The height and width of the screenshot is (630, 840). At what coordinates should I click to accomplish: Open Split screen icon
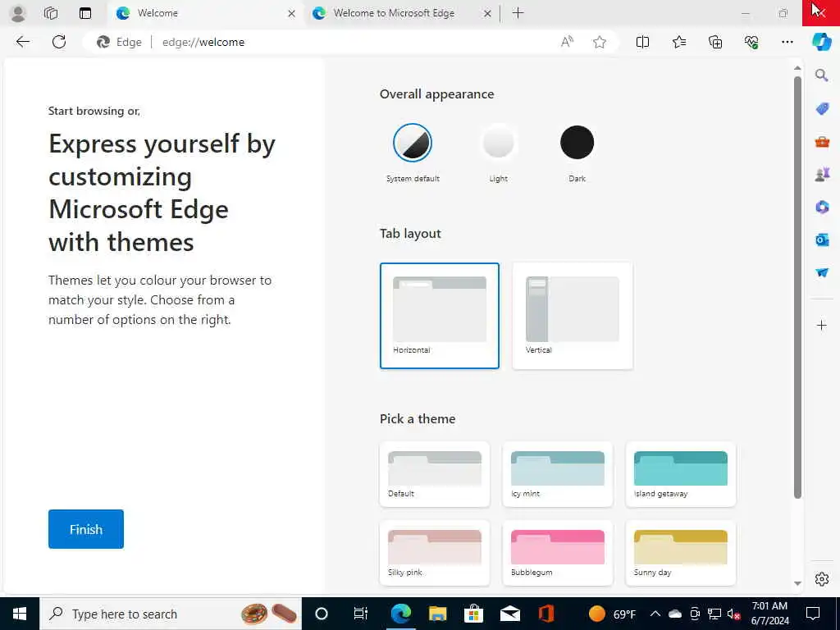click(x=642, y=42)
